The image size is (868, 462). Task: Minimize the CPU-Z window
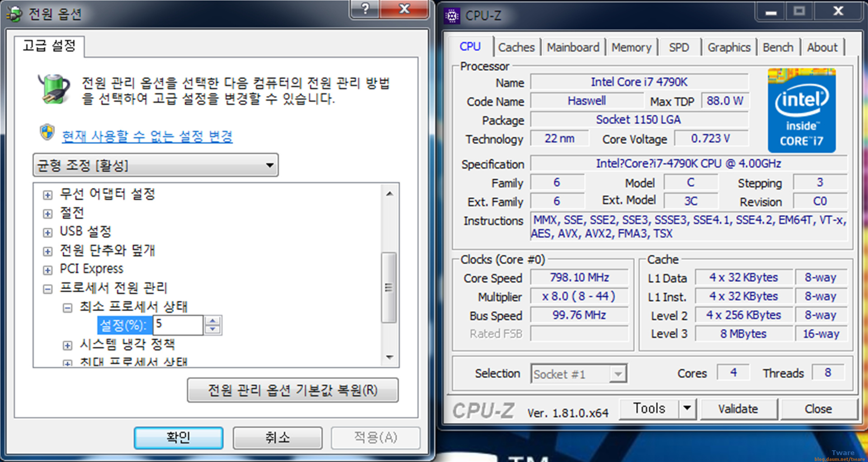tap(771, 11)
